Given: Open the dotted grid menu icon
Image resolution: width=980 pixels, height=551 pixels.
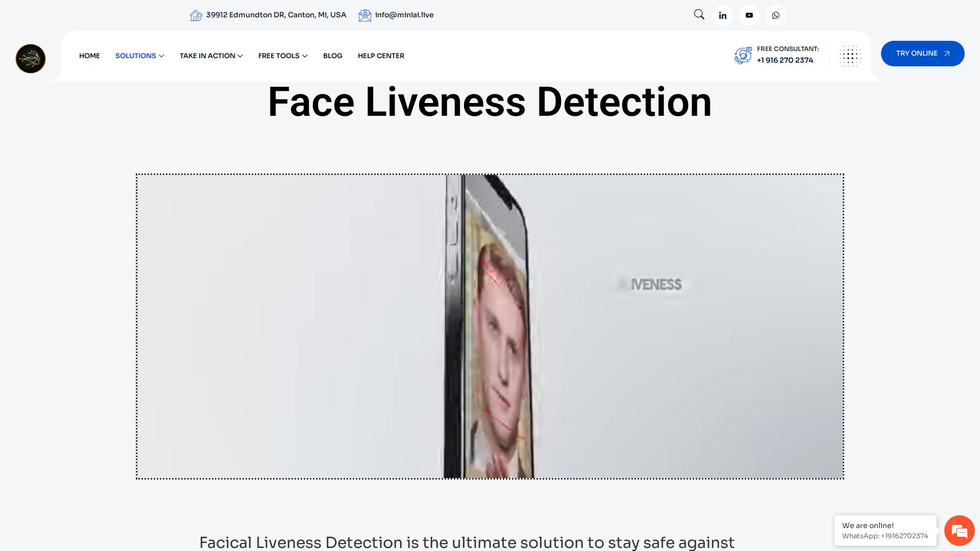Looking at the screenshot, I should tap(850, 56).
